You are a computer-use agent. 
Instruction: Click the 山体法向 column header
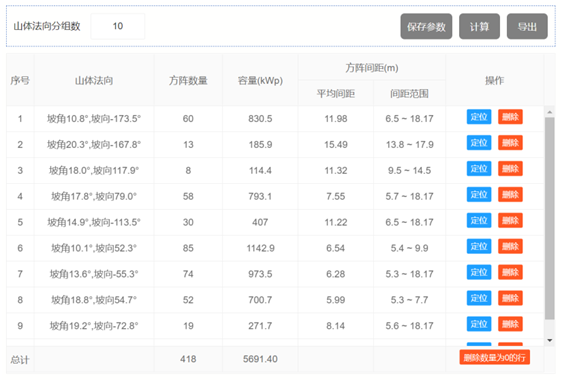click(94, 81)
